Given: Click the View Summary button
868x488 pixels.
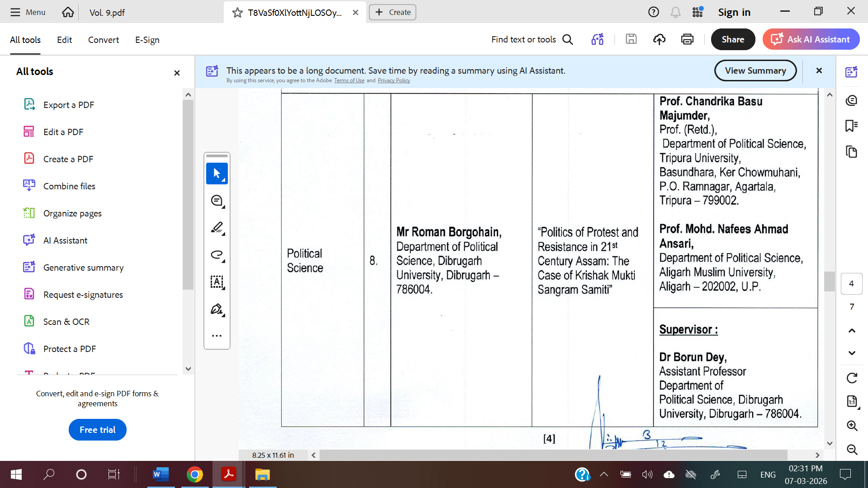Looking at the screenshot, I should (755, 70).
